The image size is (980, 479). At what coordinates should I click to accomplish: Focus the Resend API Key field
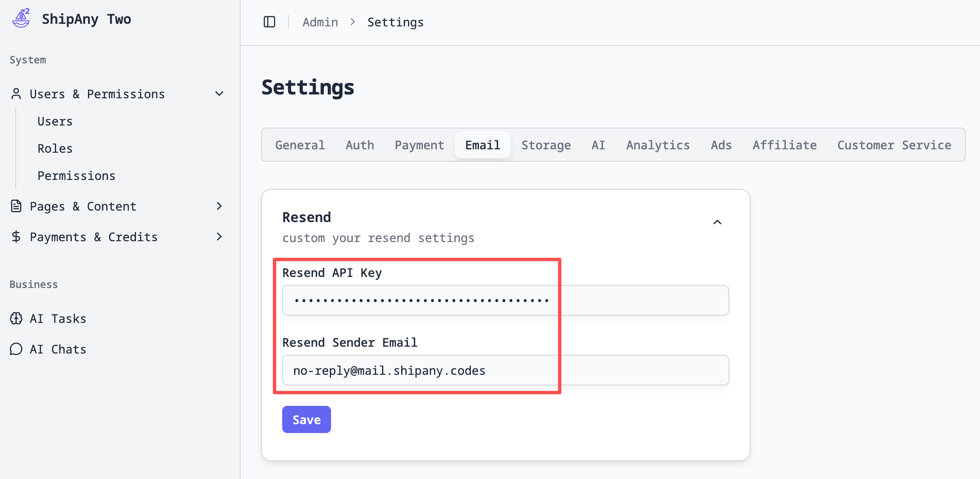(x=505, y=300)
